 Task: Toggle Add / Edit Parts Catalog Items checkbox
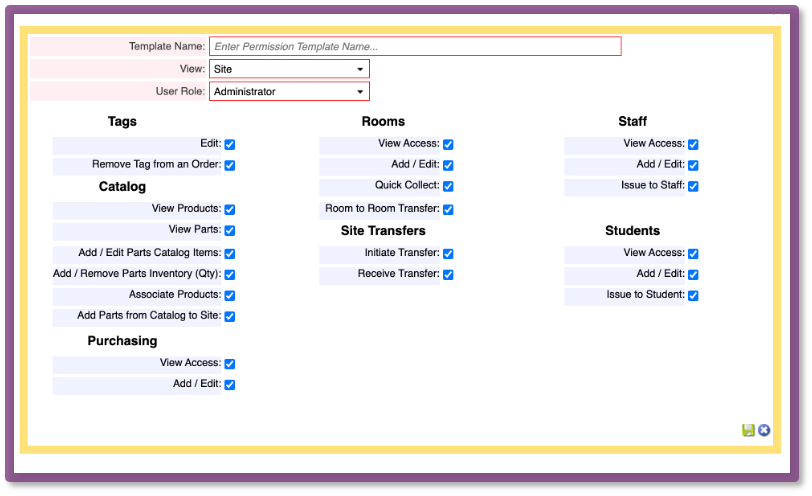230,254
